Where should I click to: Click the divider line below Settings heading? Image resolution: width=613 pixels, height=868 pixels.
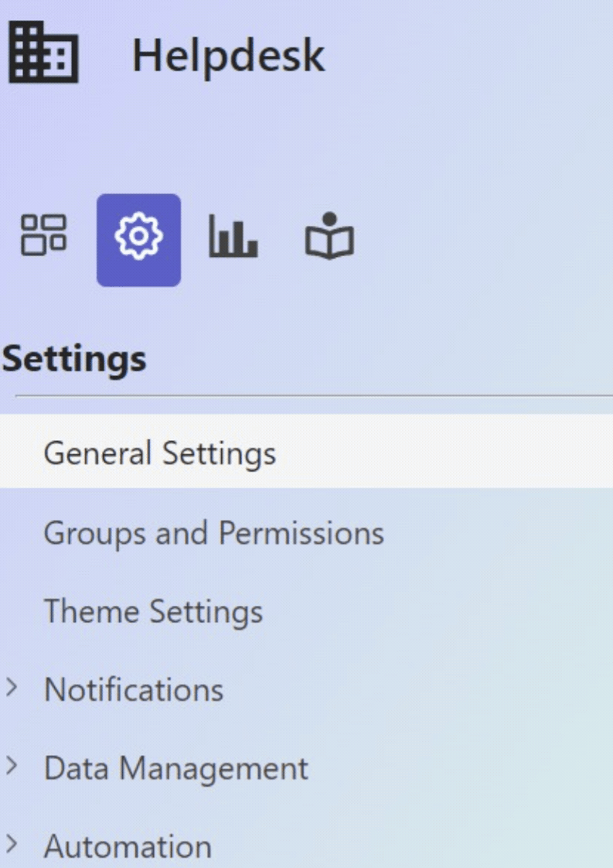click(x=314, y=396)
